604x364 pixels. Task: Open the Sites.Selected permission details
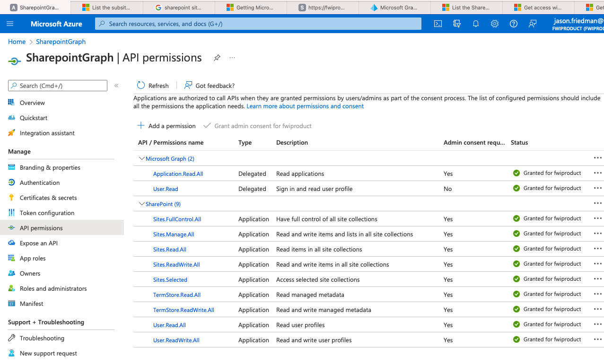tap(170, 279)
